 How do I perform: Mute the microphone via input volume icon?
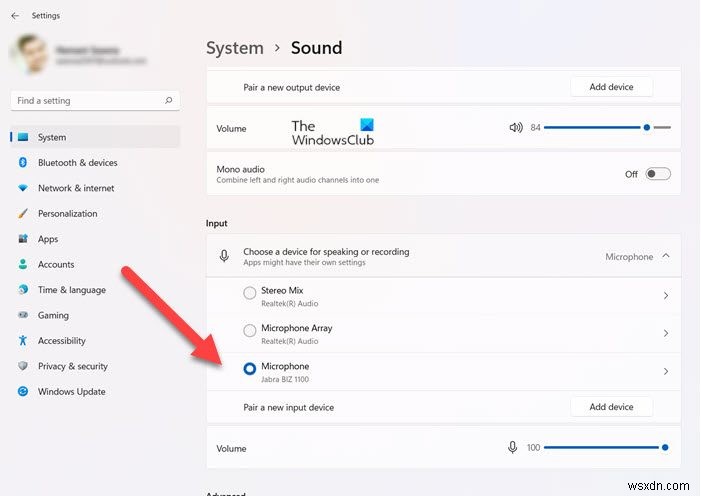pyautogui.click(x=512, y=447)
